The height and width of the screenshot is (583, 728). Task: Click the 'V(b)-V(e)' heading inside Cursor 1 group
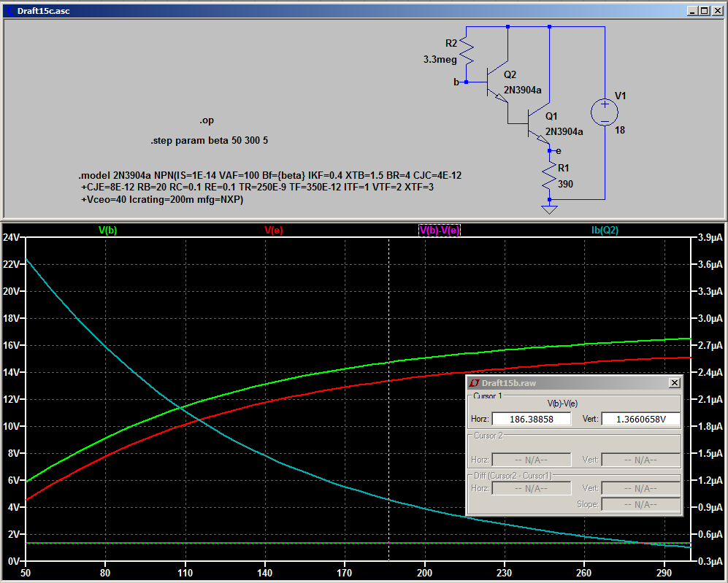click(562, 404)
